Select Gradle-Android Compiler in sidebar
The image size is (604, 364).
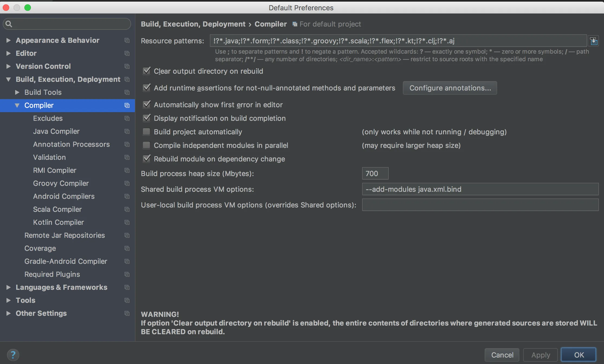coord(66,261)
